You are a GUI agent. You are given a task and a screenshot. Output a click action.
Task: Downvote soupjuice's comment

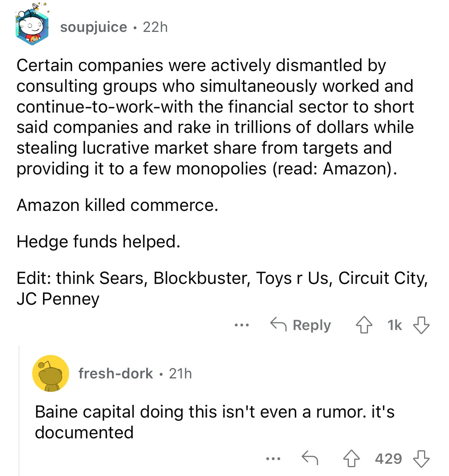421,325
